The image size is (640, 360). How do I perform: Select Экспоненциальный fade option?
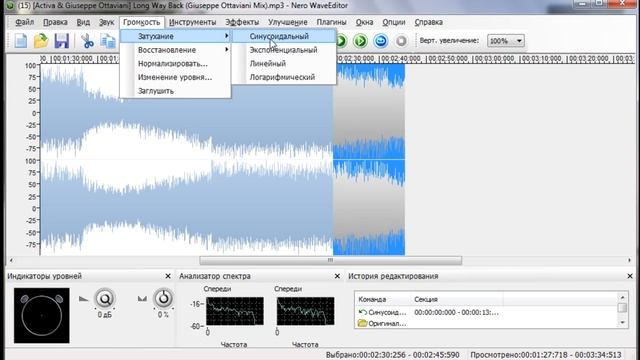[x=284, y=50]
